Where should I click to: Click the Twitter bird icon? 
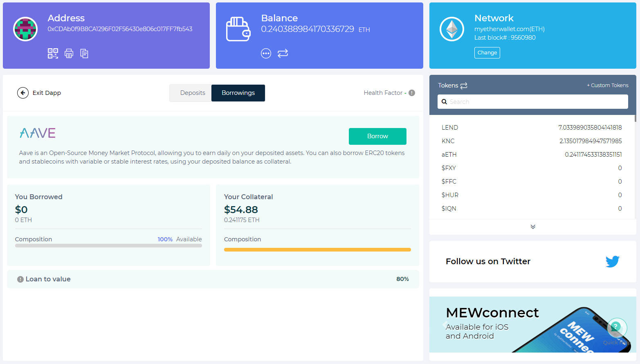tap(612, 261)
